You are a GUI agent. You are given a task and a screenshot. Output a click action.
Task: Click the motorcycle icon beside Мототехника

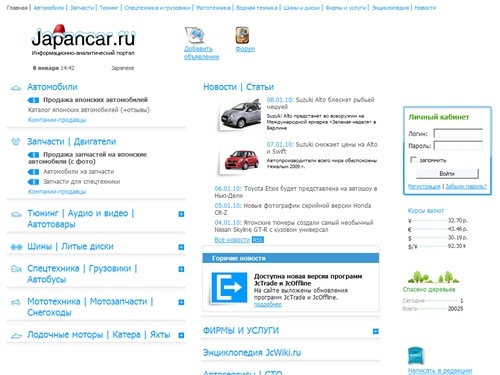[16, 302]
